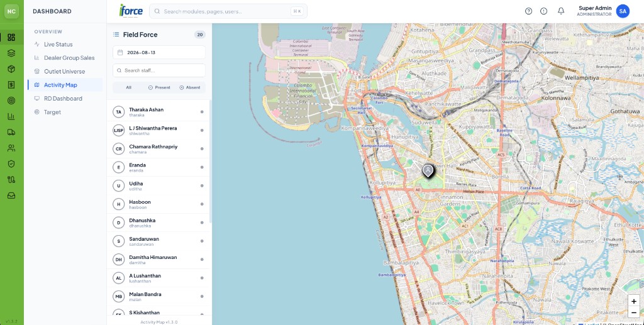
Task: Select Chamara Rathnapriy row
Action: point(158,148)
